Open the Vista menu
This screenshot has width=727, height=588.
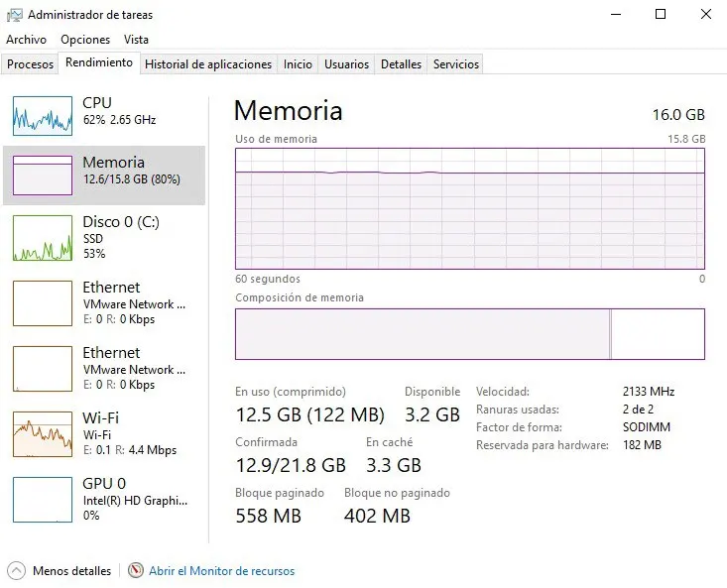[136, 40]
